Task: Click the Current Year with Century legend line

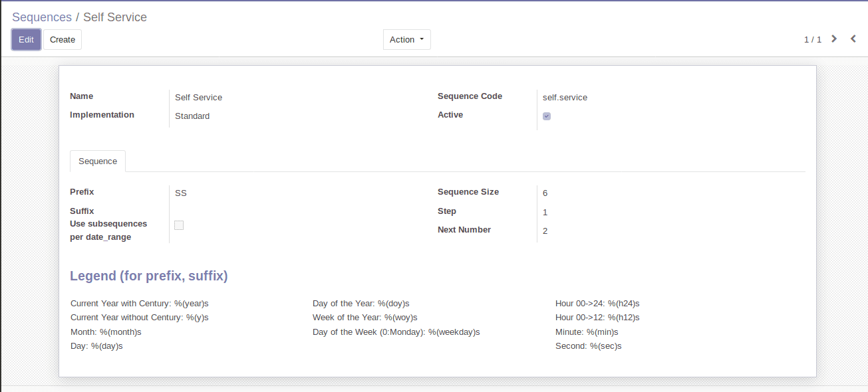Action: 140,304
